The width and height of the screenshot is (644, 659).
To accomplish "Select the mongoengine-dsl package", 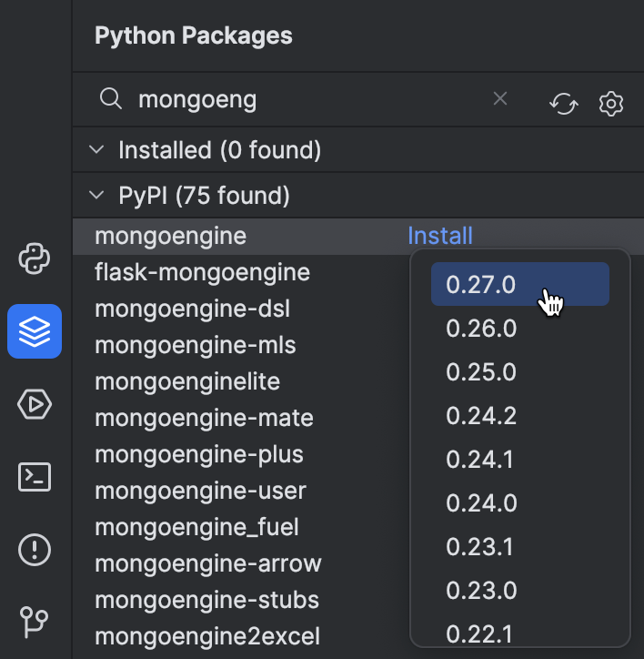I will pos(192,309).
